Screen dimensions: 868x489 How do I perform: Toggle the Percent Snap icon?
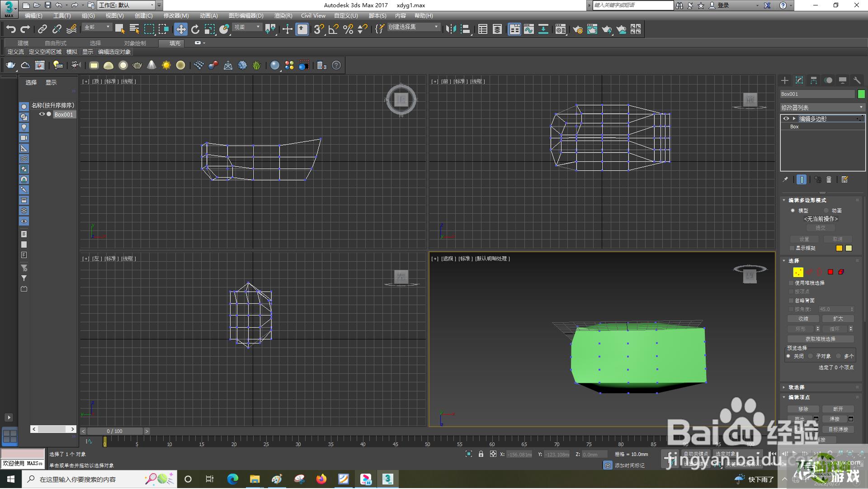pyautogui.click(x=348, y=29)
